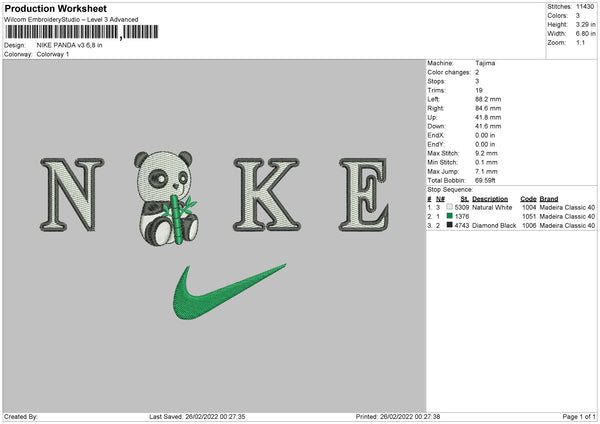600x424 pixels.
Task: Click the Width value 6.80 in
Action: (x=585, y=34)
